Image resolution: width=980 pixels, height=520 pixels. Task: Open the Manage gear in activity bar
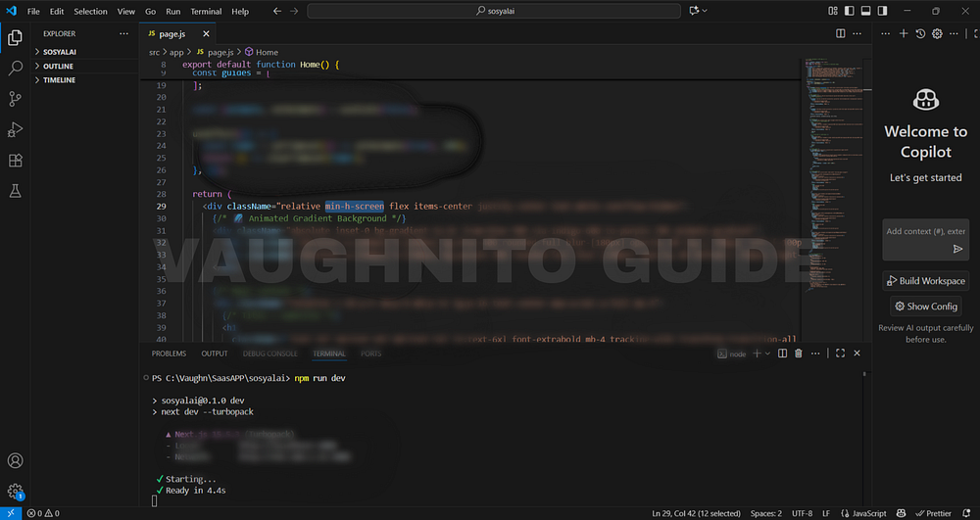point(15,492)
